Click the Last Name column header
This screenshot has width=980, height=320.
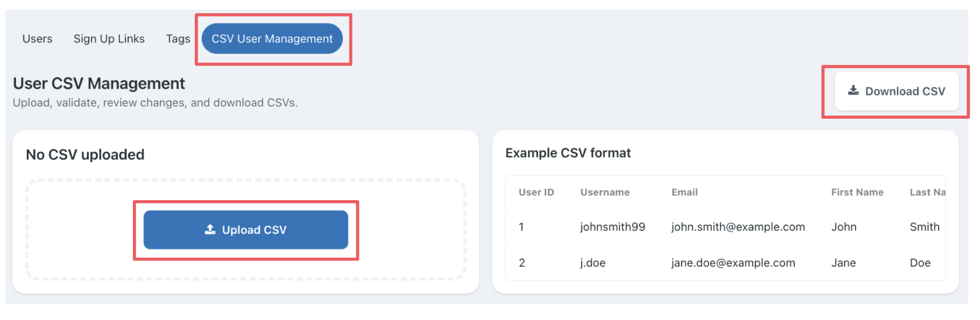[x=927, y=193]
